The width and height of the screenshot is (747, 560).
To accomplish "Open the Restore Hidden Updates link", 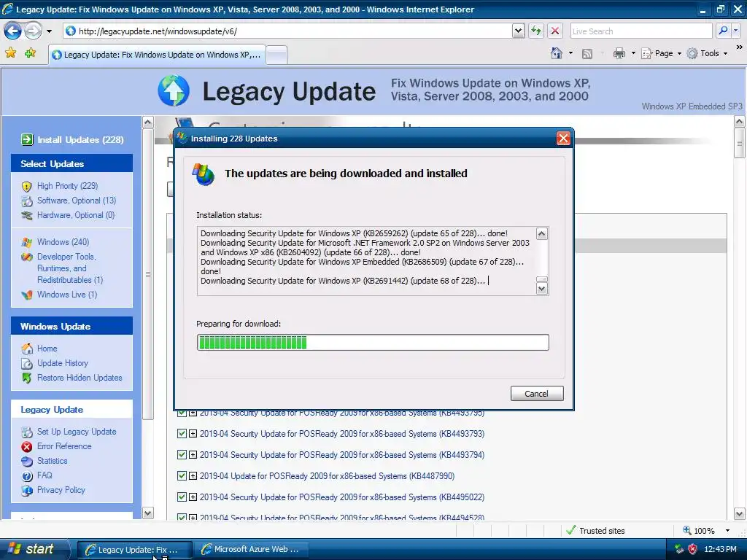I will pyautogui.click(x=80, y=378).
